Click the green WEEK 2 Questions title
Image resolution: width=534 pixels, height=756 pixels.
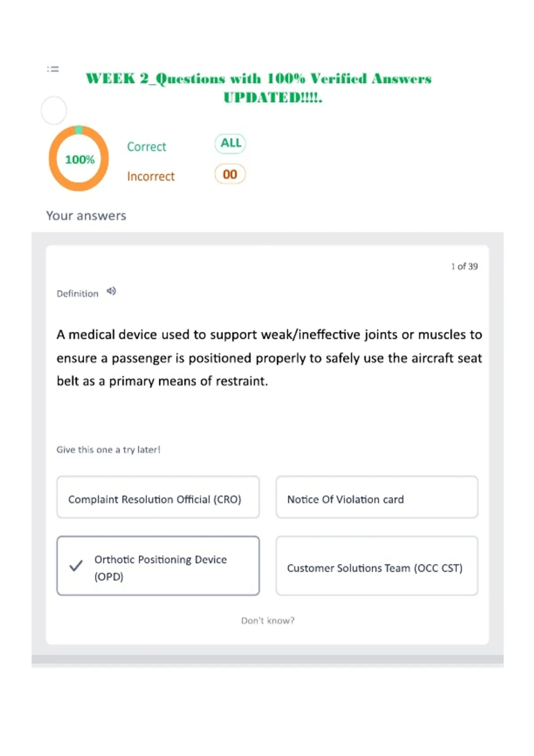click(259, 88)
